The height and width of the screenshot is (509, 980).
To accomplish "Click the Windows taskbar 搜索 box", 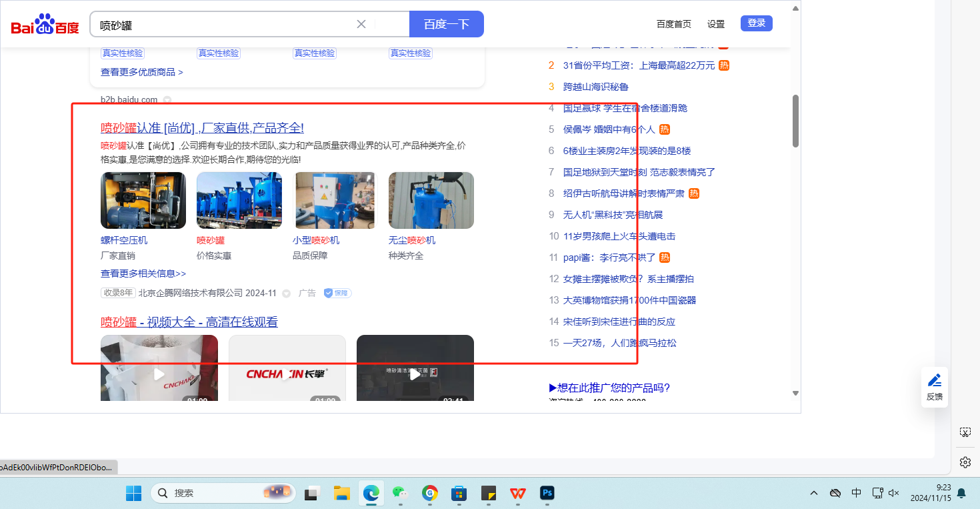I will (x=224, y=493).
